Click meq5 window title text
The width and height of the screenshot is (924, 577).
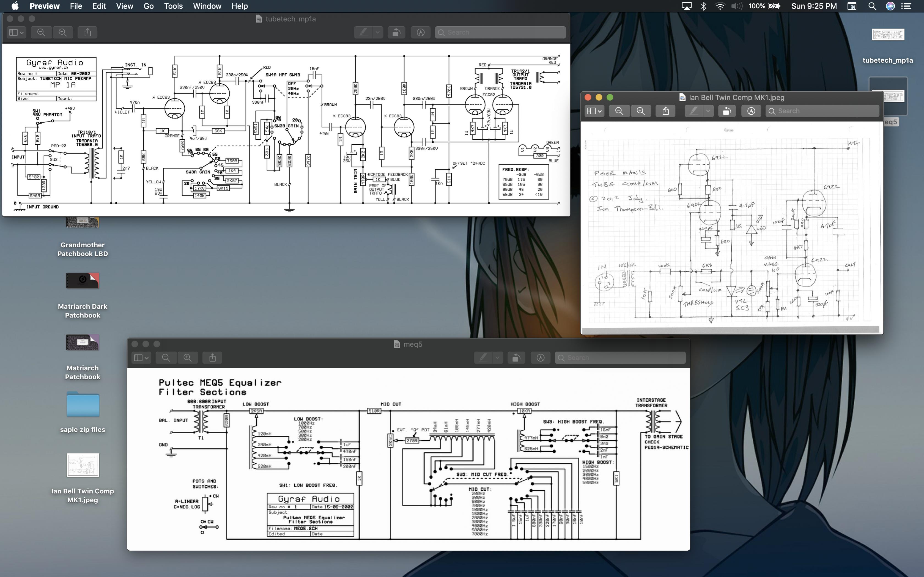pyautogui.click(x=413, y=344)
